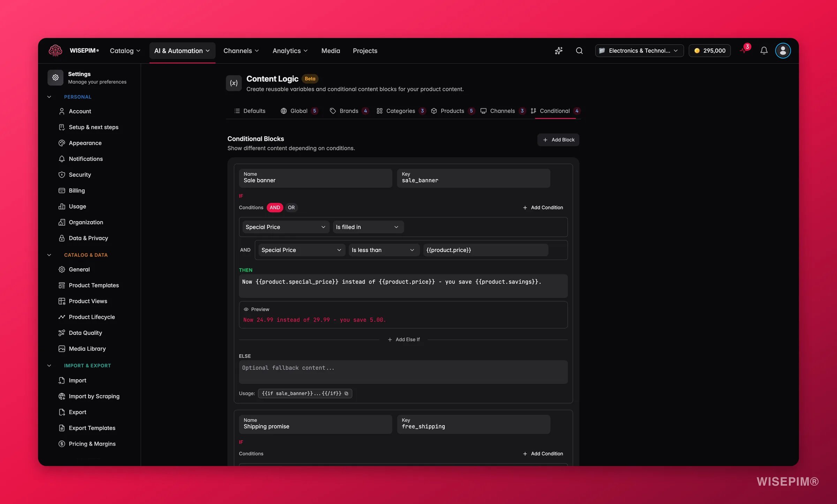The height and width of the screenshot is (504, 837).
Task: Click Add Else If
Action: click(x=404, y=340)
